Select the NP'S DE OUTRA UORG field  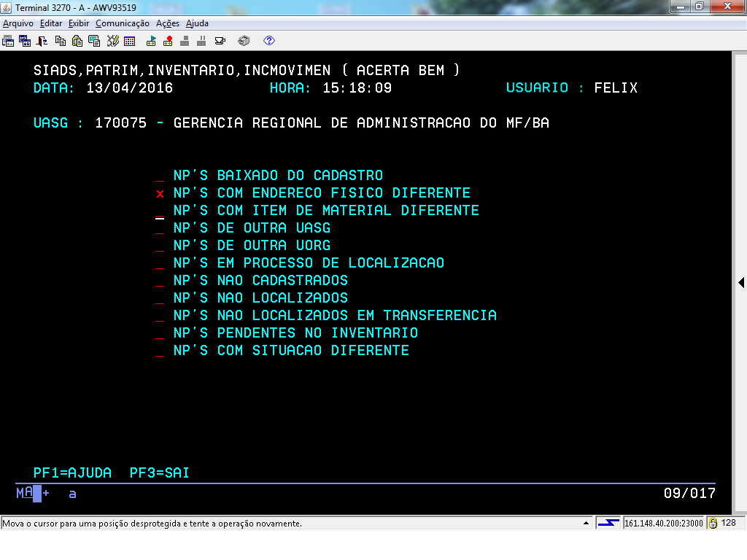[160, 246]
